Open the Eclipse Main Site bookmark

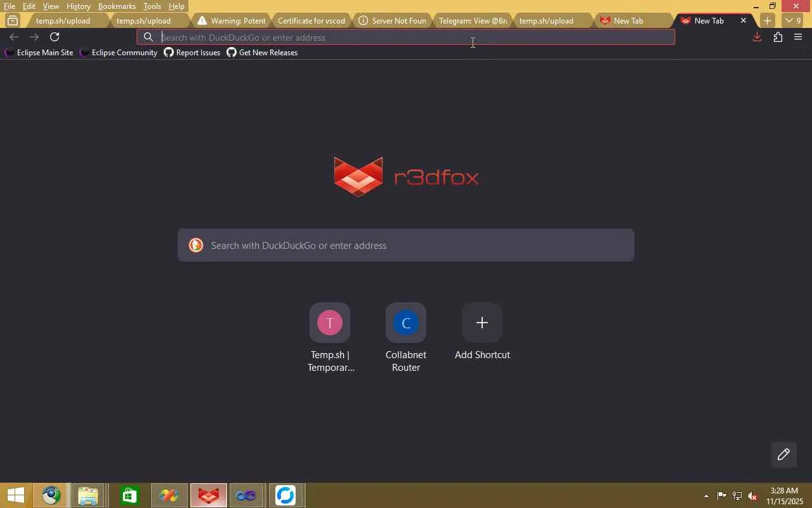click(x=39, y=53)
